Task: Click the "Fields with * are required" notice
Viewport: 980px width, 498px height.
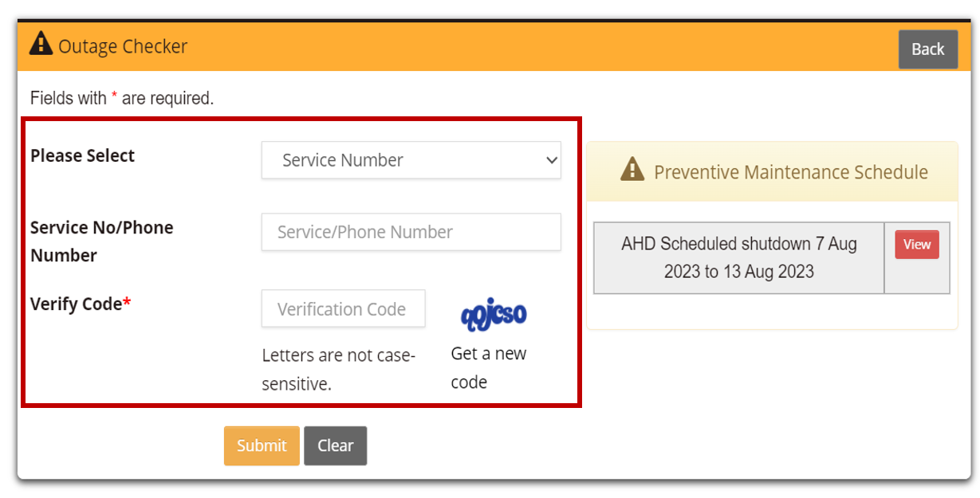Action: (x=122, y=99)
